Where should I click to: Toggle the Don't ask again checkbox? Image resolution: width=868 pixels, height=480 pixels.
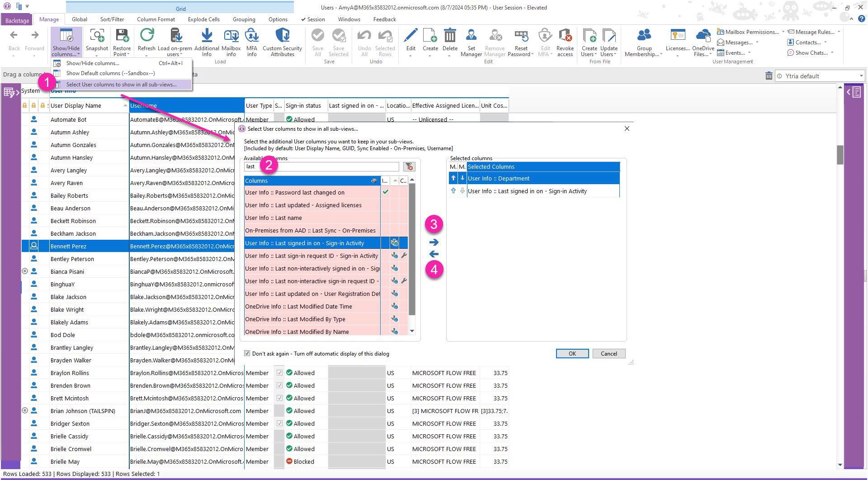247,353
